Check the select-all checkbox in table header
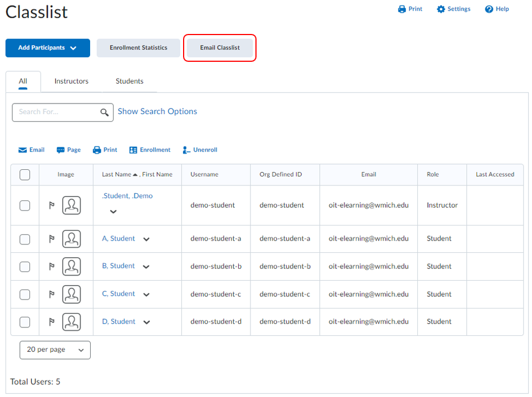The width and height of the screenshot is (532, 397). (24, 174)
